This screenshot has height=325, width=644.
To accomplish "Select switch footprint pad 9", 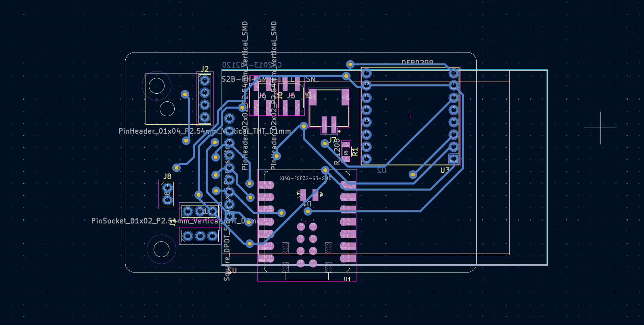I will coord(229,118).
